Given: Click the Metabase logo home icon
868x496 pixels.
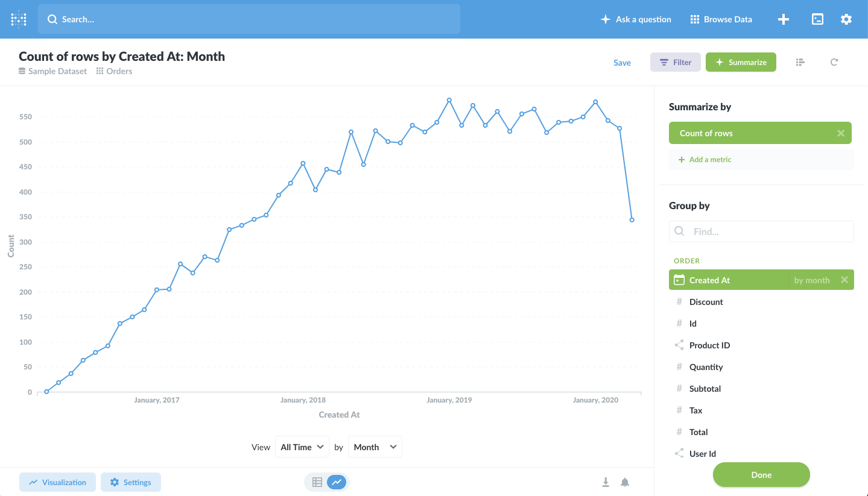Looking at the screenshot, I should 19,19.
